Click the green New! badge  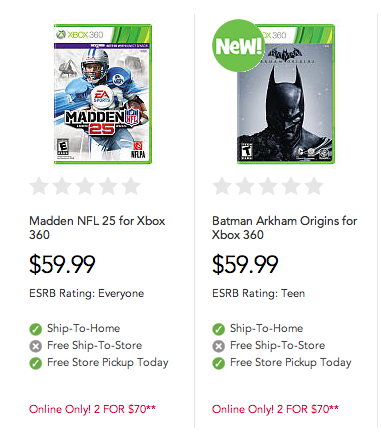click(238, 46)
